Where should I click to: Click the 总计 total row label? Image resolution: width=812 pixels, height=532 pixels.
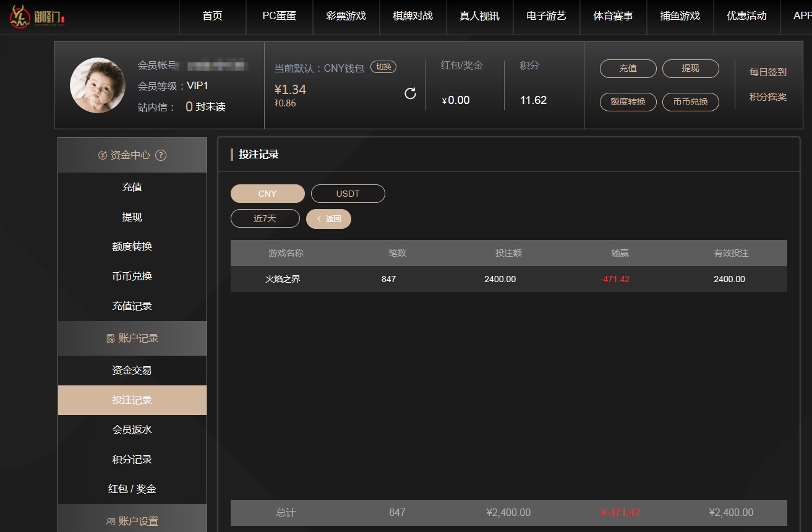(x=286, y=512)
